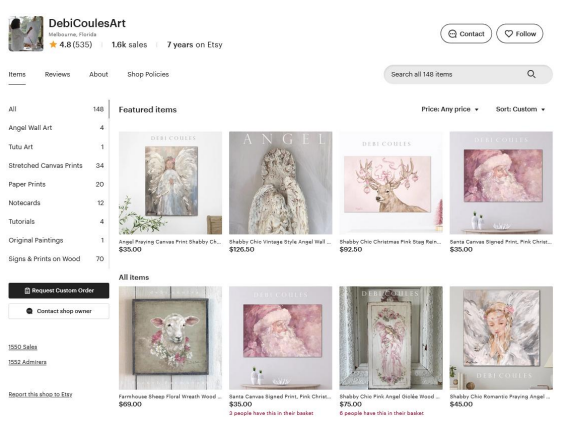Expand the Sort: Custom dropdown
Viewport: 575px width, 431px height.
point(520,109)
